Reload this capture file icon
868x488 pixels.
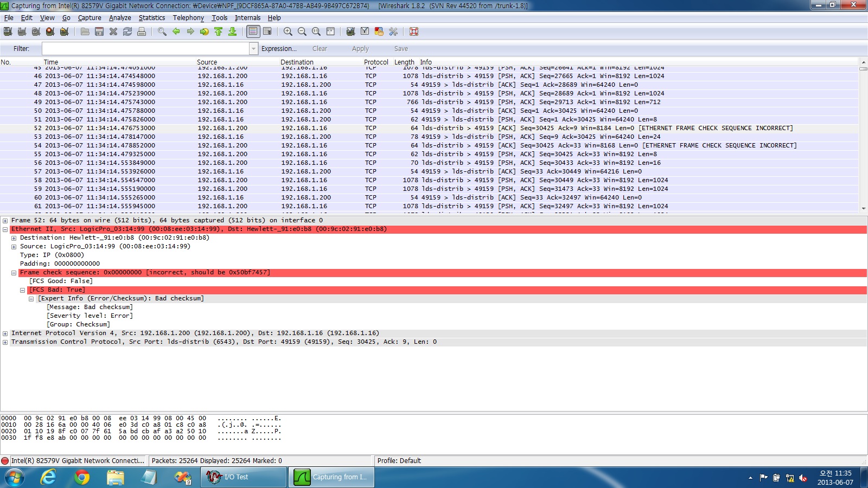tap(127, 31)
